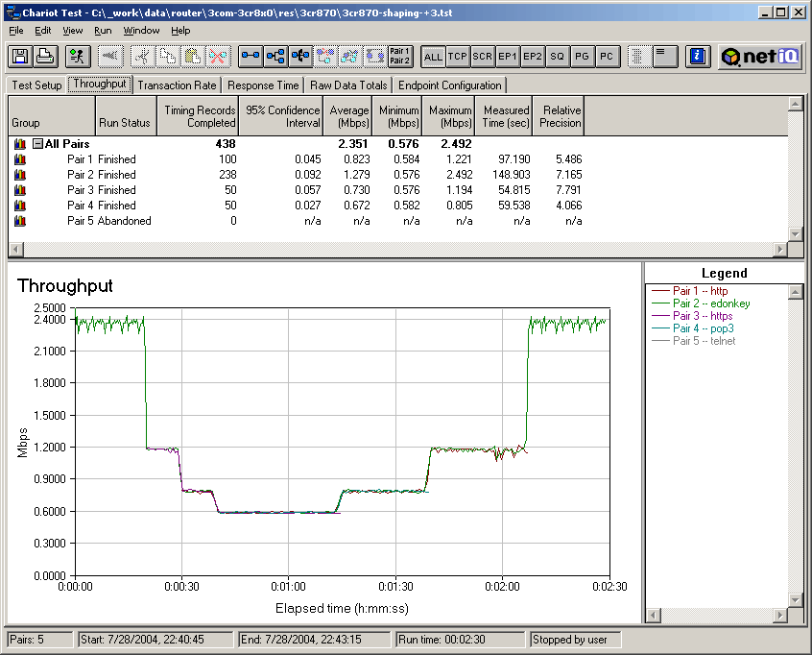Click the Pair 1 Pair 2 toolbar button
The image size is (812, 655).
point(400,57)
